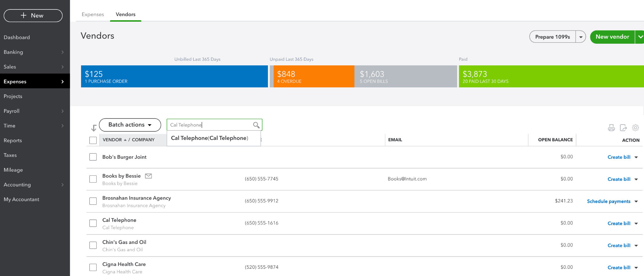The height and width of the screenshot is (276, 644).
Task: Go to Mileage in the sidebar
Action: [35, 170]
